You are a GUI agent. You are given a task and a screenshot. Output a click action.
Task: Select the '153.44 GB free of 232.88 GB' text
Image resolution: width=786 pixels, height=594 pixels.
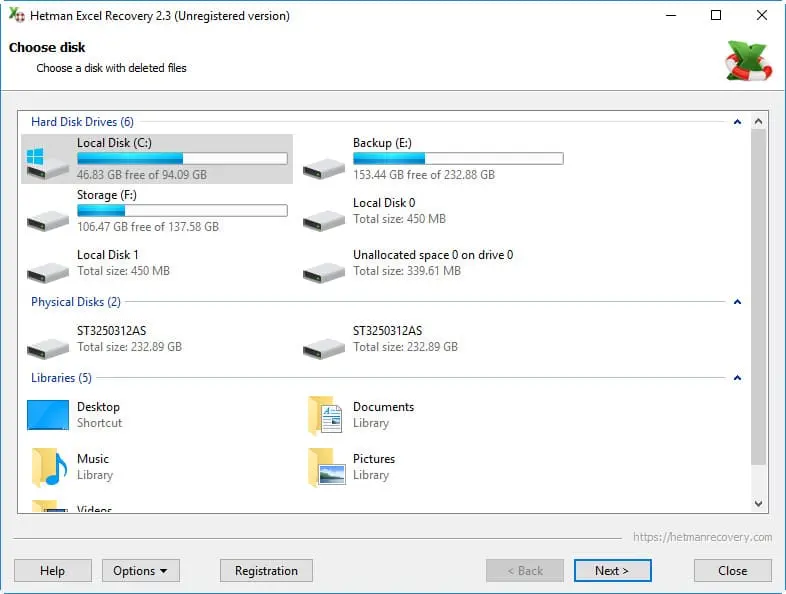click(x=424, y=174)
